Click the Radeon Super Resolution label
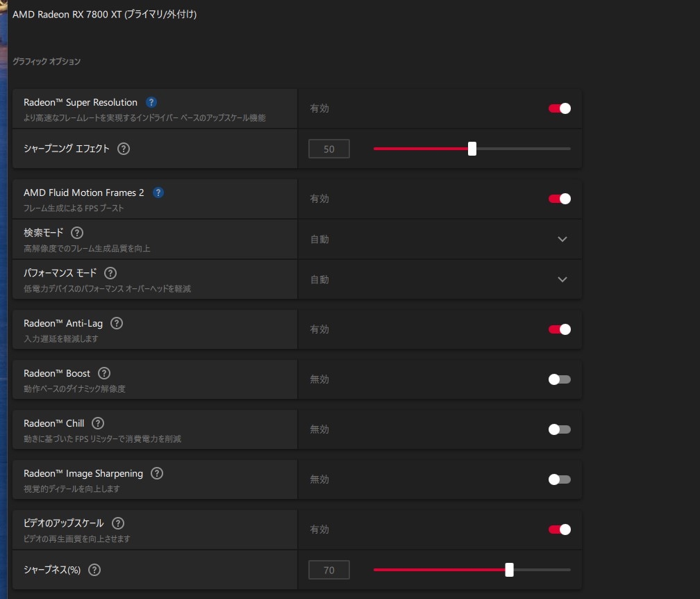Screen dimensions: 700x599 tap(81, 102)
